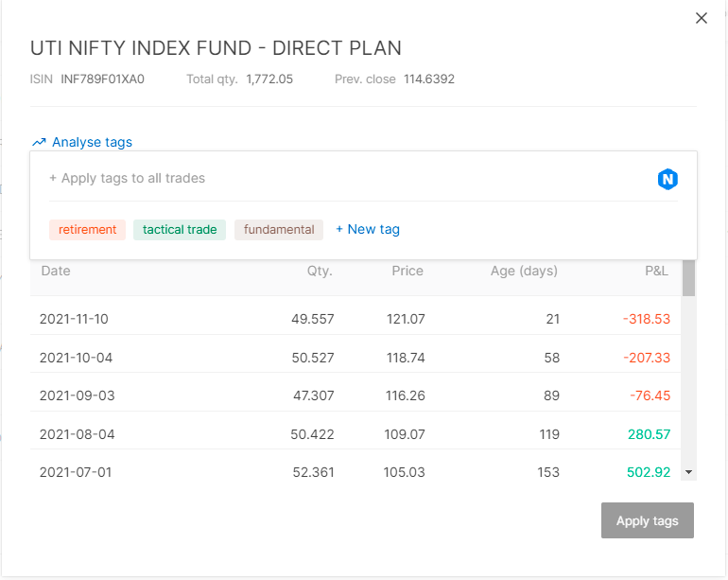Add a New tag
The width and height of the screenshot is (728, 580).
pos(368,229)
